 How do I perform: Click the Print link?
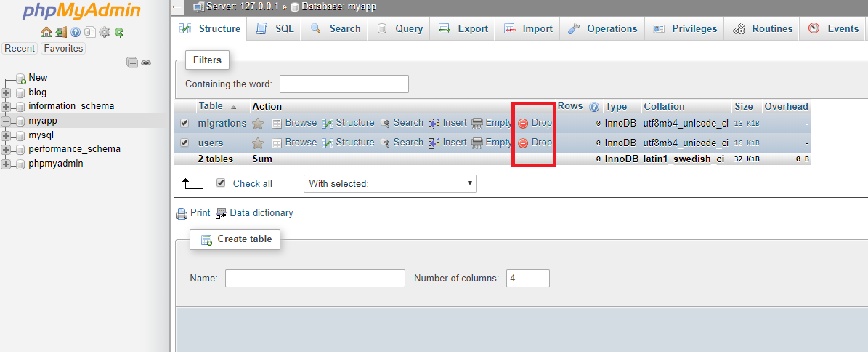coord(200,213)
